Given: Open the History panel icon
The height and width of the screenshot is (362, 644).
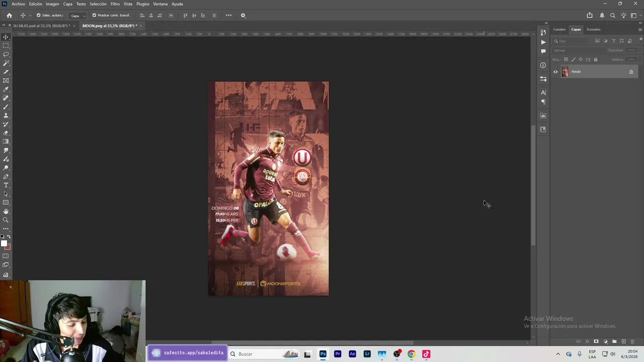Looking at the screenshot, I should click(543, 33).
